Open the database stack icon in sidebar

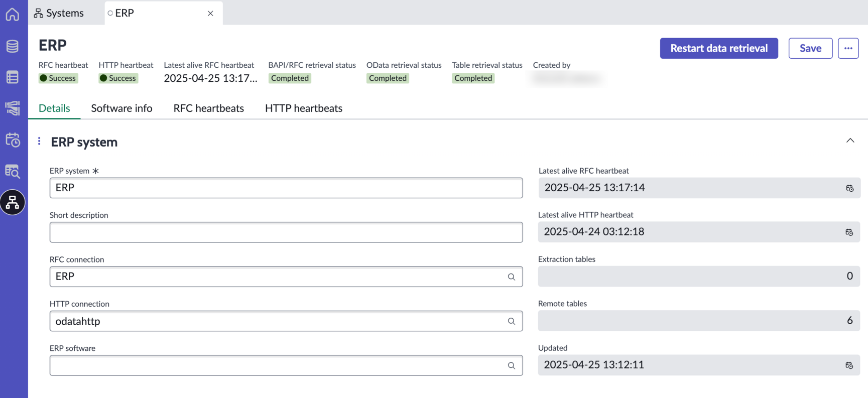13,46
